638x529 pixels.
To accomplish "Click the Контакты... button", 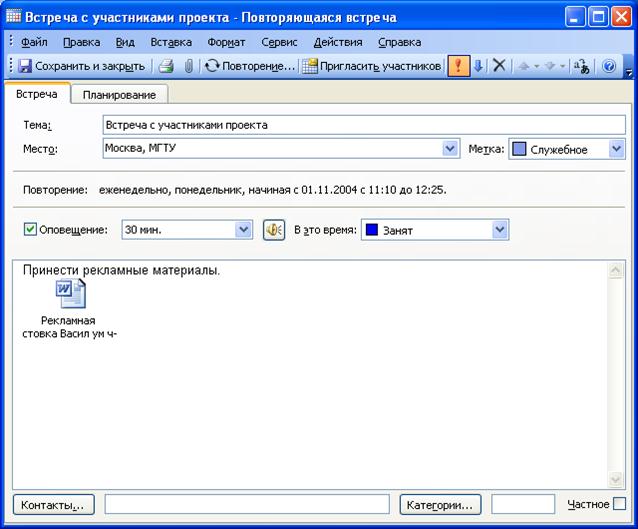I will tap(54, 505).
